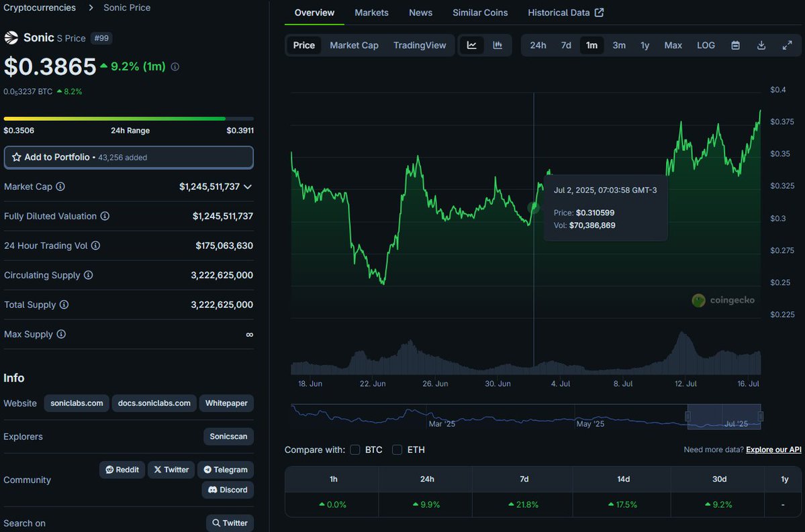Open docs.soniclabs.com link

click(x=154, y=403)
